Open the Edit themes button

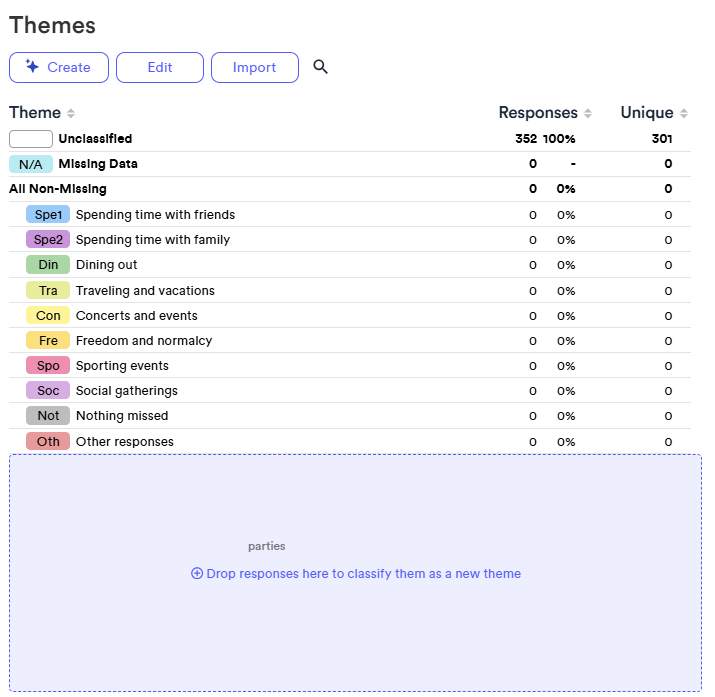[160, 67]
